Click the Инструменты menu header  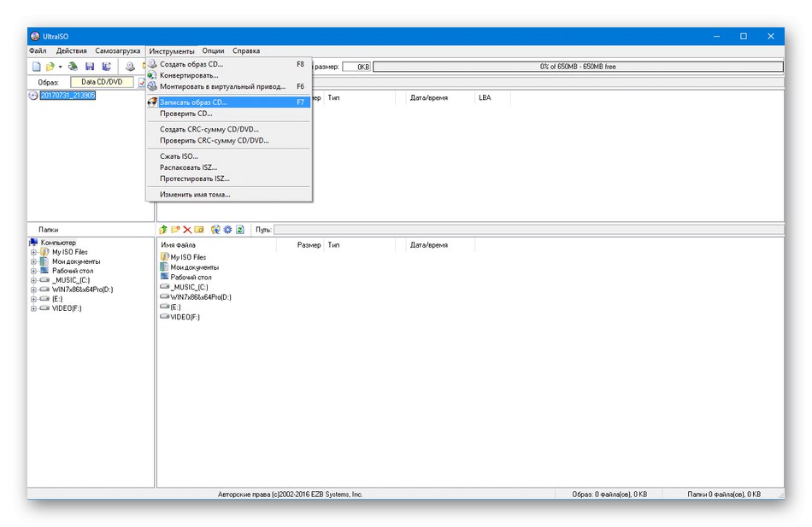coord(172,50)
